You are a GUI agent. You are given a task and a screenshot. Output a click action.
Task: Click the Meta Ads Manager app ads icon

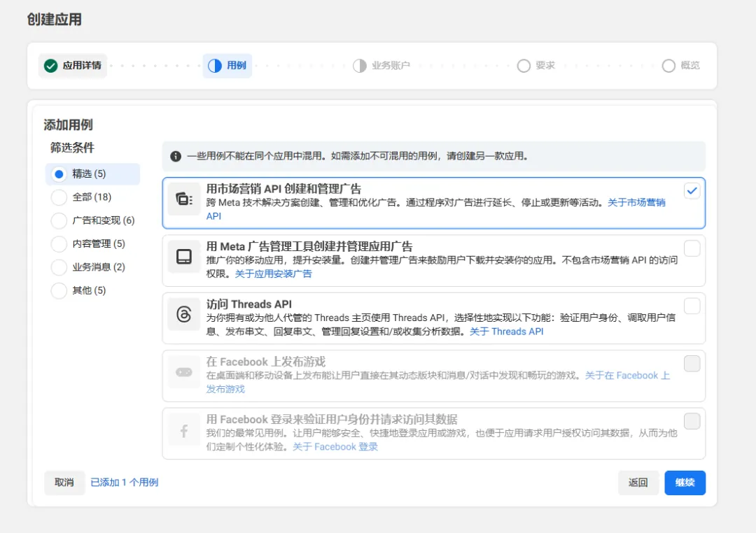pos(183,257)
